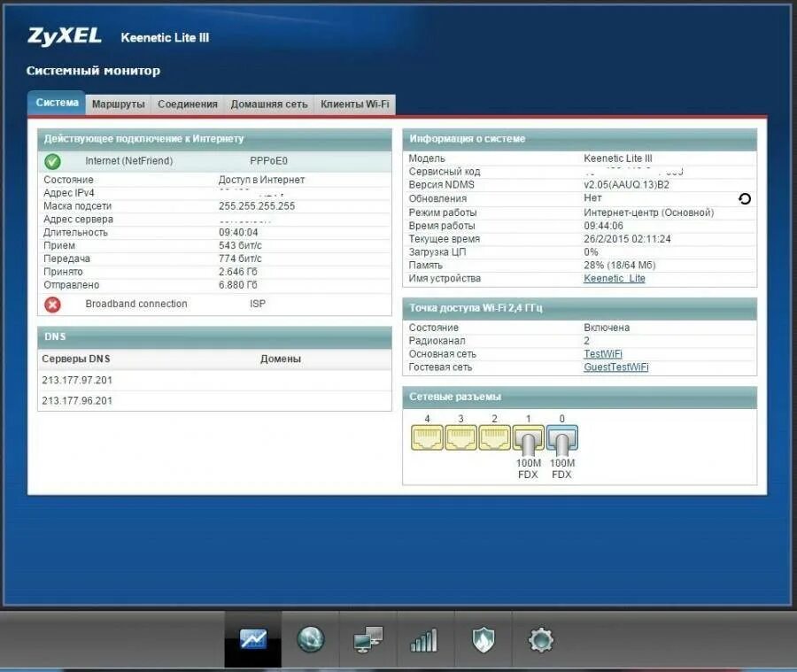797x672 pixels.
Task: Click transmit rate 774 бит/с
Action: tap(240, 259)
